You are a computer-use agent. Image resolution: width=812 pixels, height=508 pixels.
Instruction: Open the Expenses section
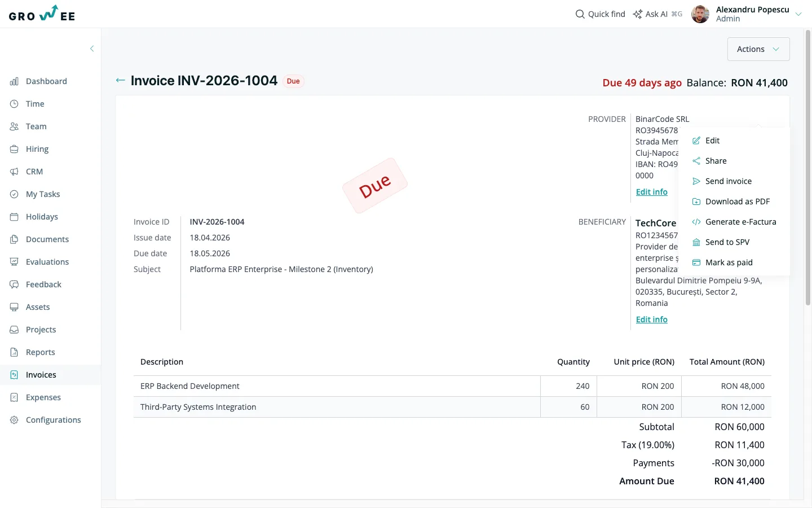coord(43,397)
